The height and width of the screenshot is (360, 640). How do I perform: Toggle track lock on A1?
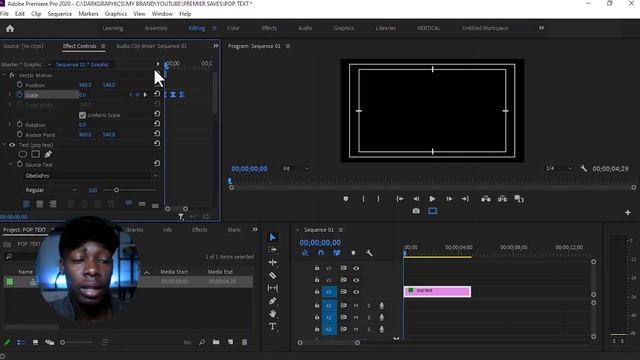click(x=317, y=305)
